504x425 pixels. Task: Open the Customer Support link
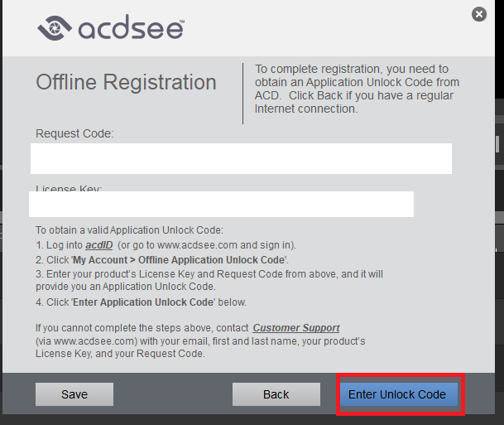[296, 328]
